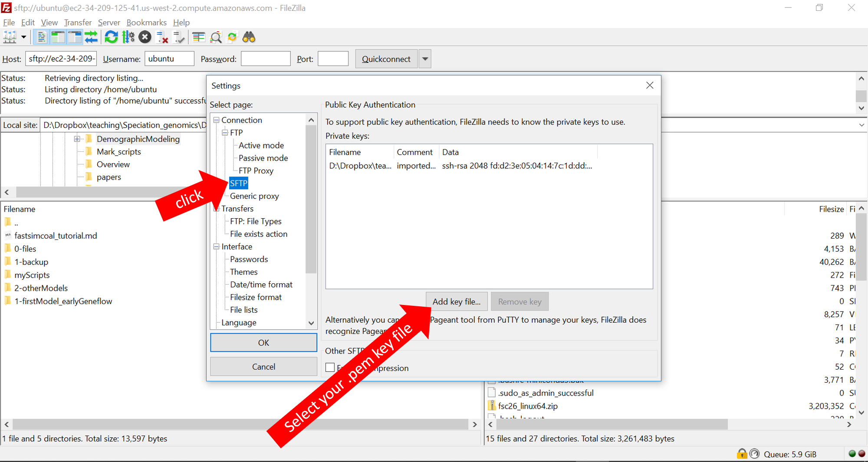Select Generic proxy settings page

tap(254, 196)
